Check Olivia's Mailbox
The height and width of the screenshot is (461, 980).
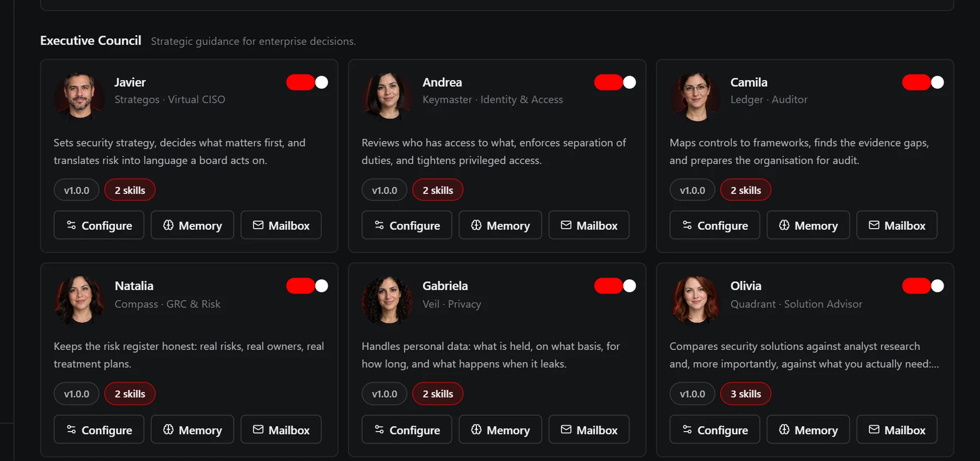point(897,430)
